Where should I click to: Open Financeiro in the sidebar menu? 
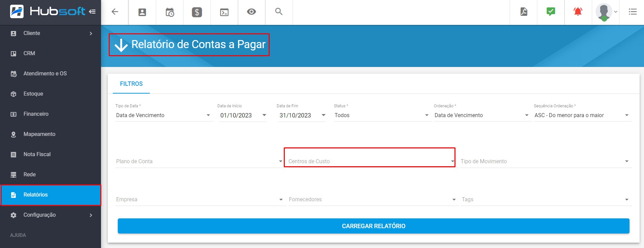36,114
